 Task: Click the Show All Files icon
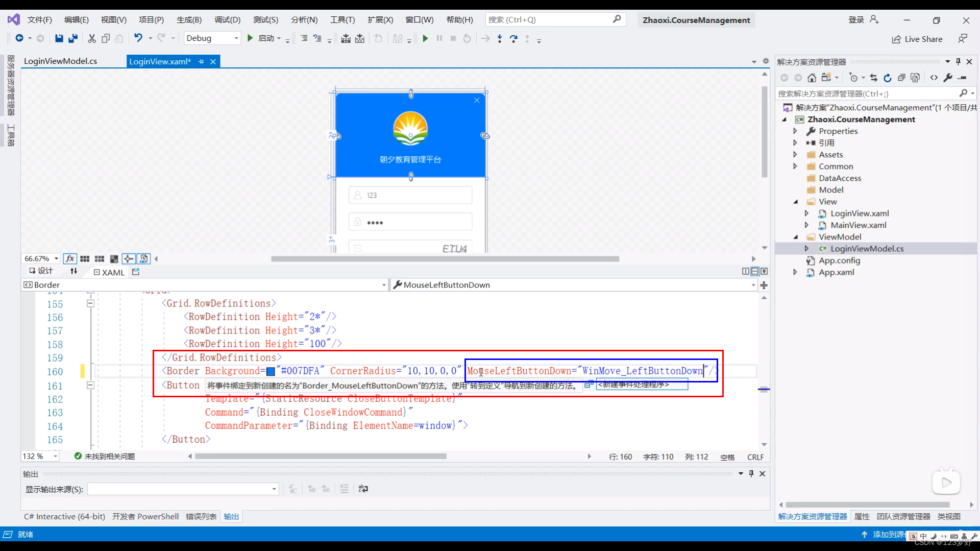pos(915,78)
